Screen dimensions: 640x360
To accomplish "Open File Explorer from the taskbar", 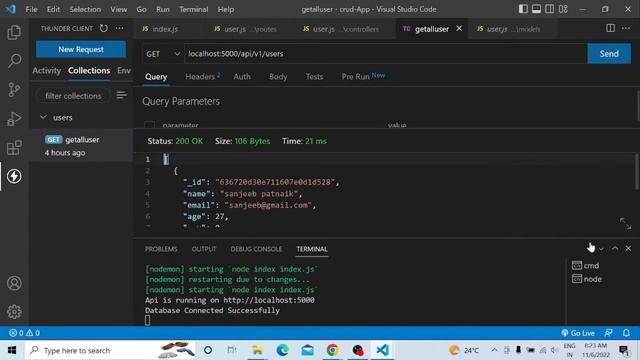I will click(x=257, y=350).
